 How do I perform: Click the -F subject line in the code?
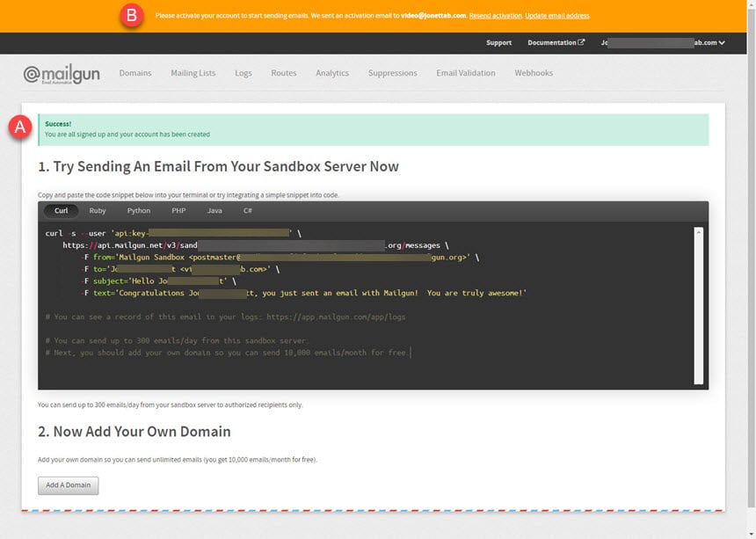coord(160,281)
